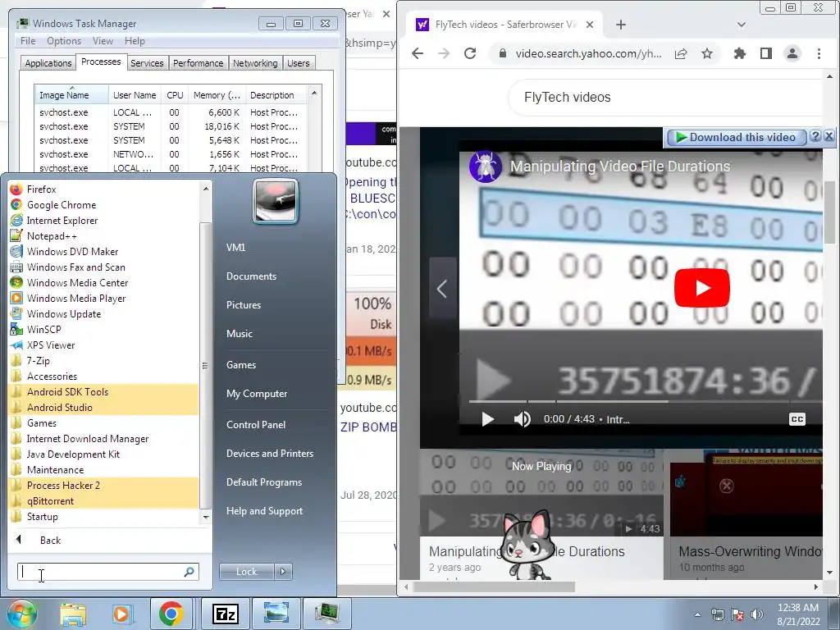Screen dimensions: 840x630
Task: Show hidden tray icons arrow
Action: tap(697, 614)
